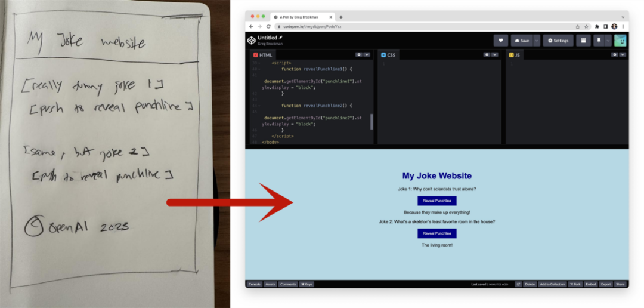
Task: Toggle the browser side panel
Action: (x=605, y=26)
